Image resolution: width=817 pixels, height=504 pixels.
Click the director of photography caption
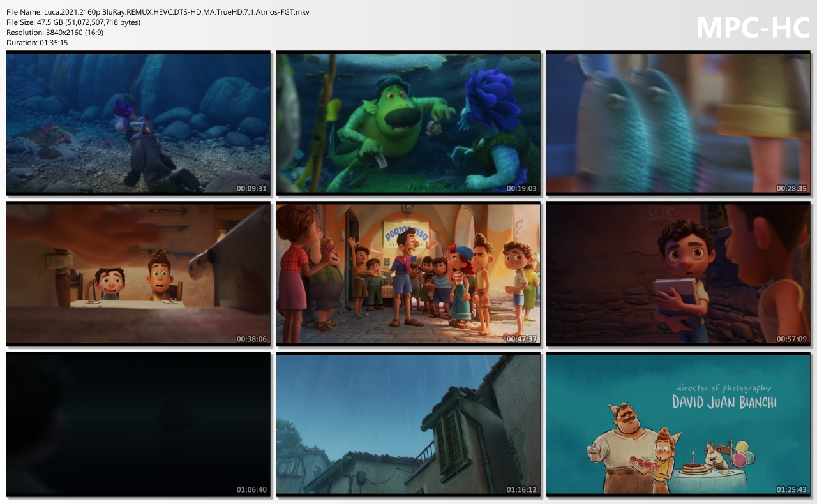[724, 388]
